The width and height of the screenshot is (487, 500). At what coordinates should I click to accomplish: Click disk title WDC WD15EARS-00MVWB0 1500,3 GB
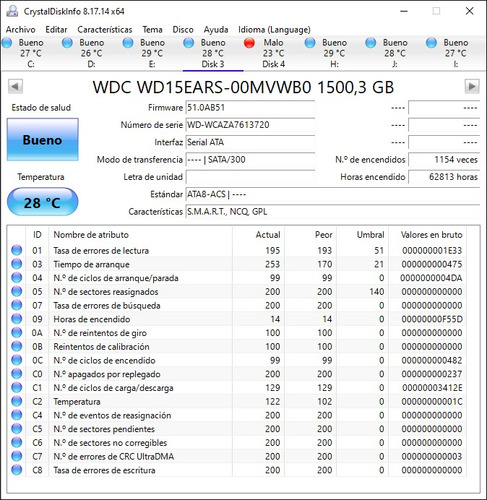click(x=243, y=87)
